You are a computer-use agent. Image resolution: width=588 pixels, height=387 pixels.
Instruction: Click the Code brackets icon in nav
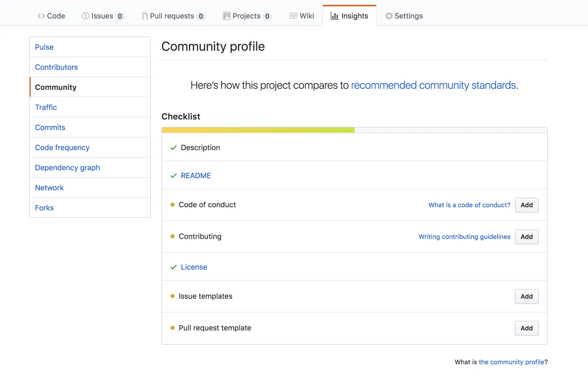pos(41,16)
